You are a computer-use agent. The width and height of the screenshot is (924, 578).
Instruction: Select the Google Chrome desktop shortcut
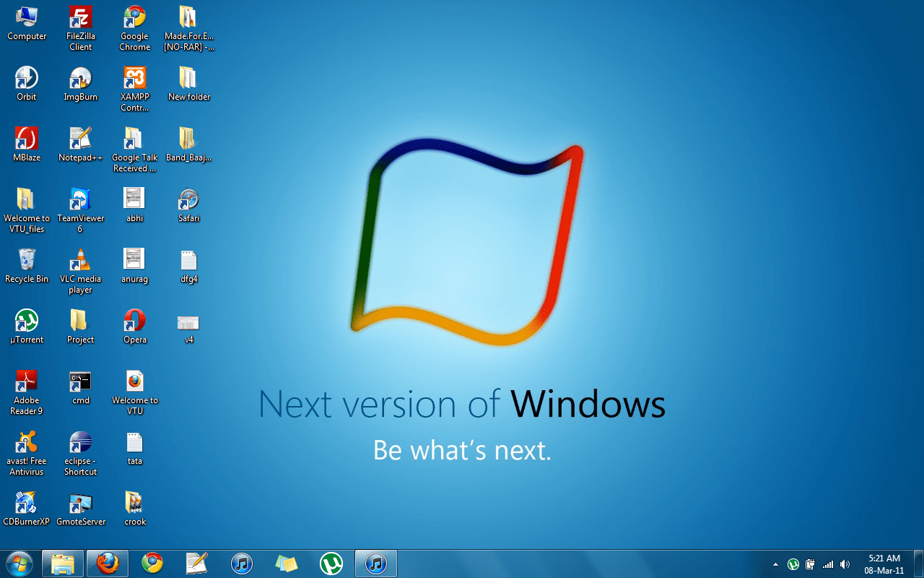click(134, 28)
